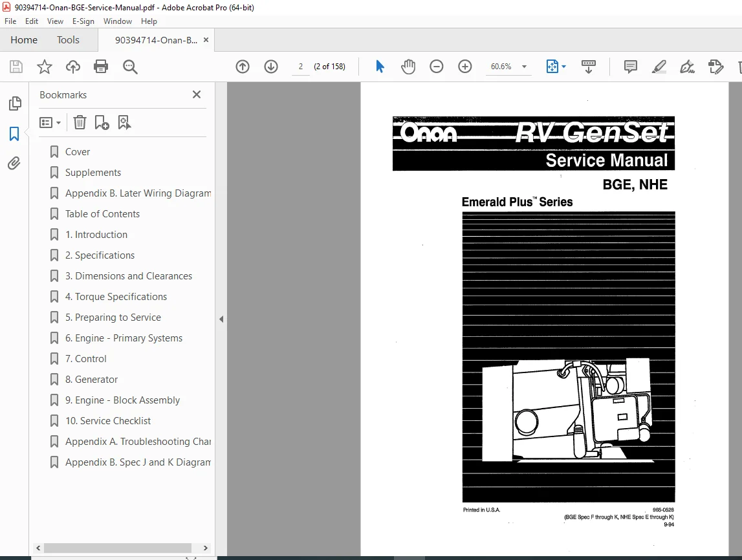Zoom in with plus icon
This screenshot has height=560, width=742.
click(465, 67)
